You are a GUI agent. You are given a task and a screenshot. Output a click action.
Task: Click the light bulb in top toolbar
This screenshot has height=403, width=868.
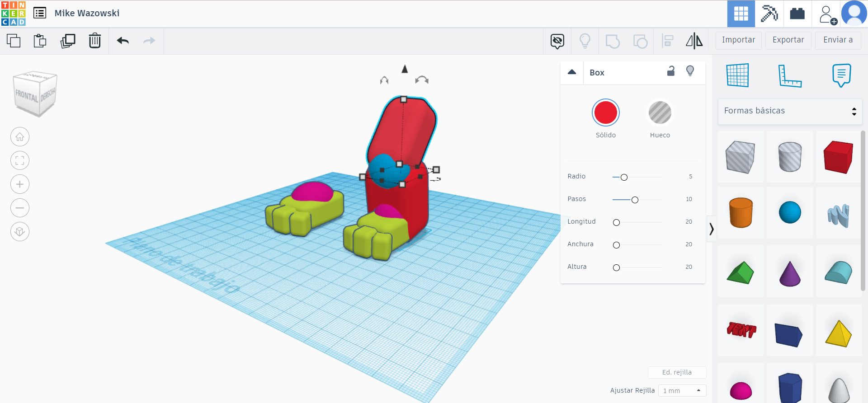585,41
